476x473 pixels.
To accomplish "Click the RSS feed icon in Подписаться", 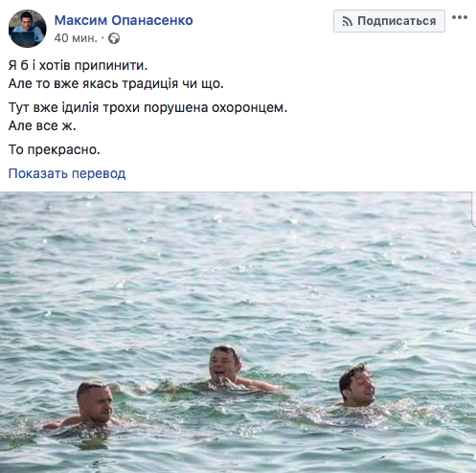I will click(347, 21).
